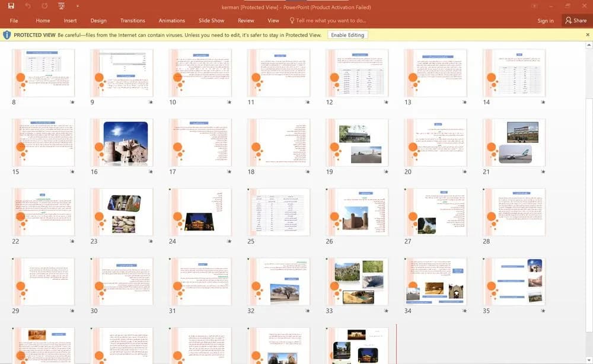Open the Slide Show tab
Viewport: 593px width, 364px height.
coord(211,21)
